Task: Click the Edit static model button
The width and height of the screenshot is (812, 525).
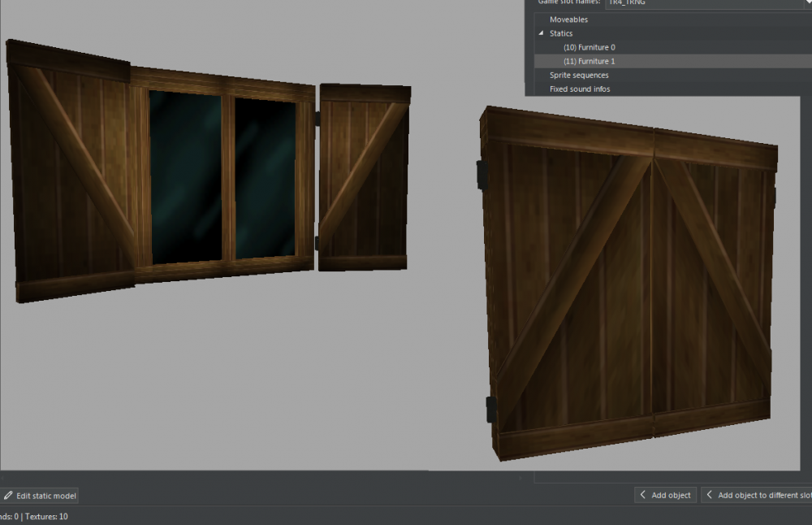Action: pyautogui.click(x=39, y=496)
